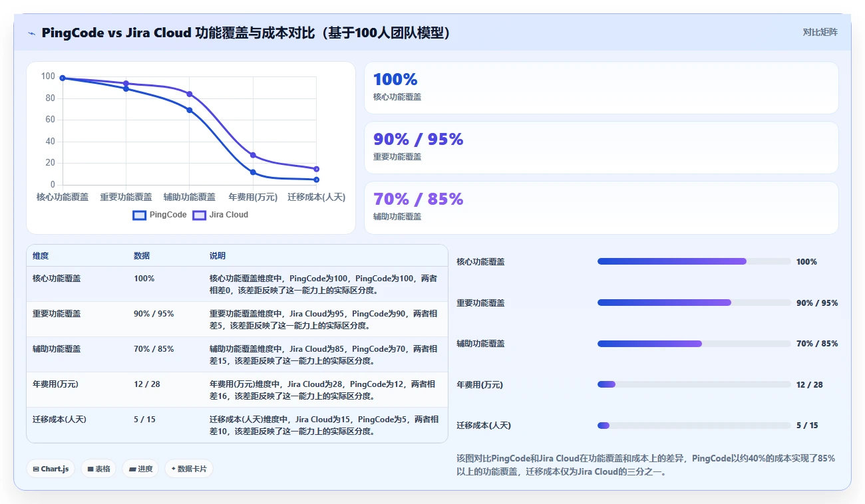Toggle the PingCode legend swatch
This screenshot has height=504, width=865.
[x=139, y=215]
